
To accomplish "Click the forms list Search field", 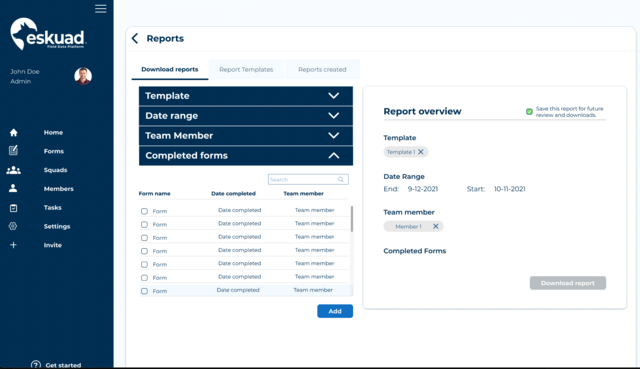I will [308, 179].
